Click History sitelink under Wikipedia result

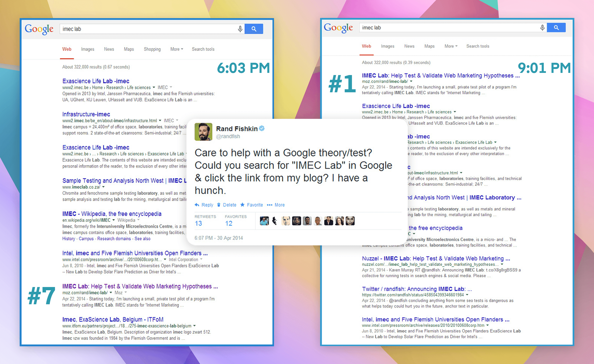(69, 239)
